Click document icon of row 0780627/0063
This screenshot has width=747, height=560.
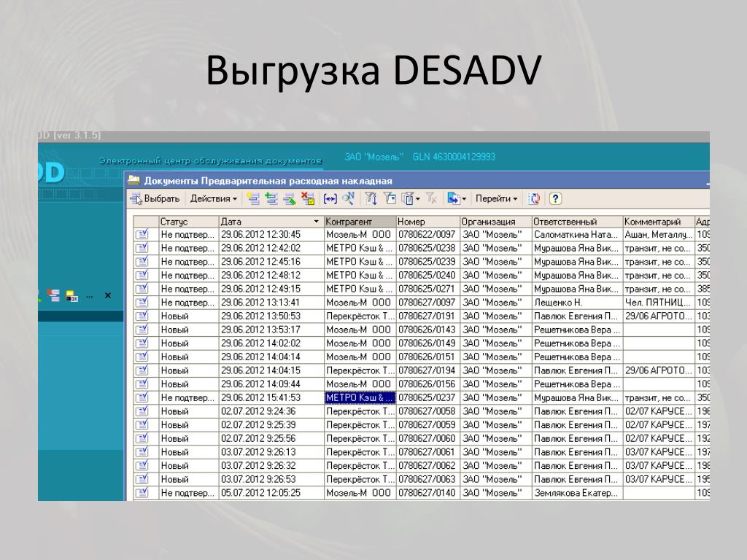pos(142,479)
